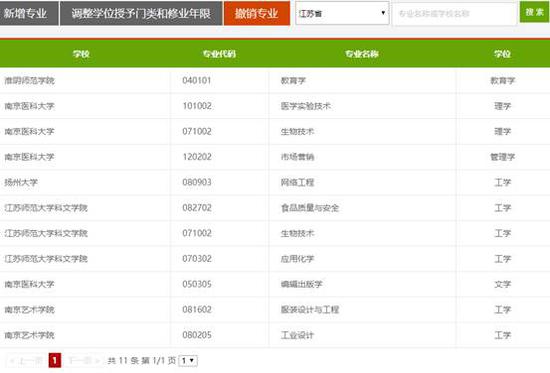
Task: Click major code 082702
Action: click(x=197, y=208)
